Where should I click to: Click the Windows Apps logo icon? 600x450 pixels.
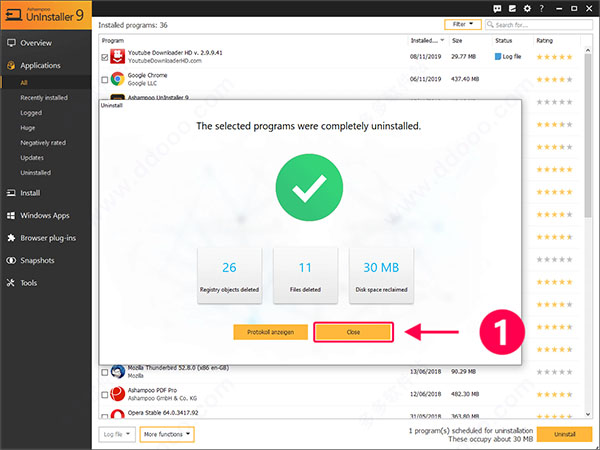click(11, 215)
